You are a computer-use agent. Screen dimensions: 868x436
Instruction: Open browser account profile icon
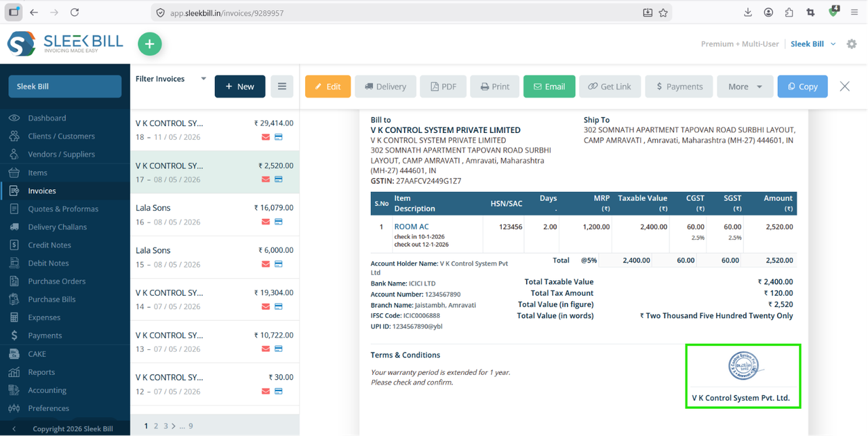[x=768, y=12]
